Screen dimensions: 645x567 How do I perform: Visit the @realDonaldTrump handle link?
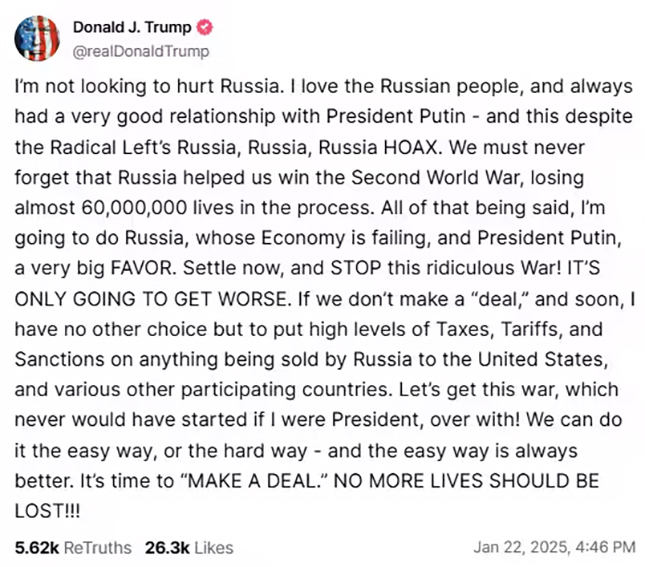[x=141, y=52]
